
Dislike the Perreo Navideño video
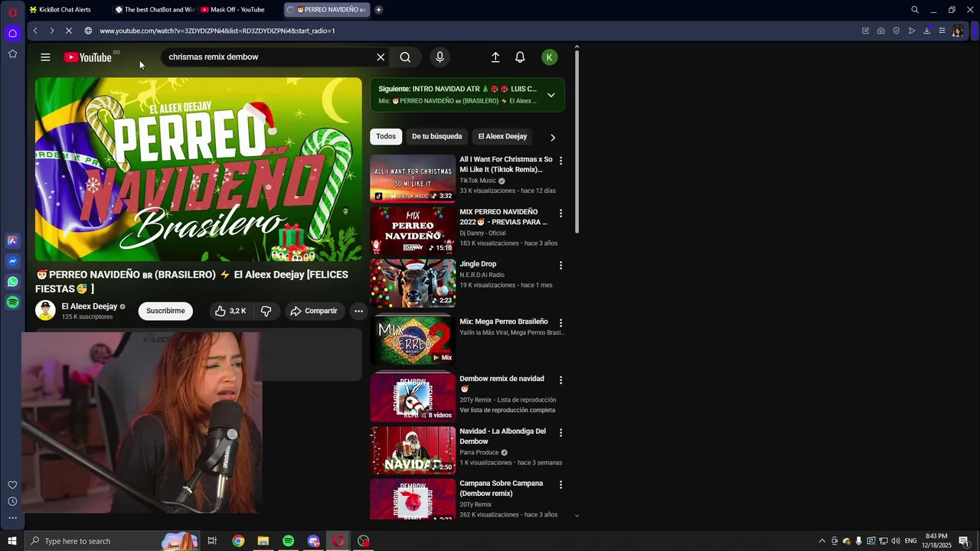[266, 311]
